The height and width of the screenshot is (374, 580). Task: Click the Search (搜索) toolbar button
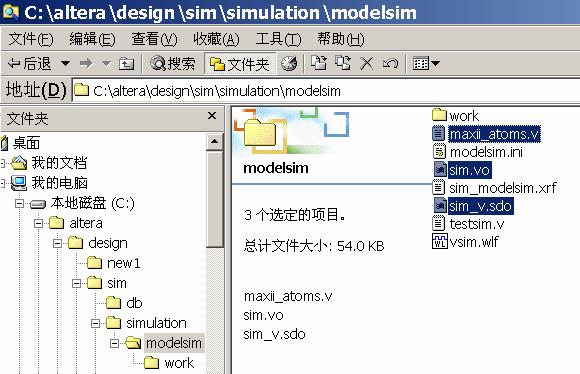point(172,64)
